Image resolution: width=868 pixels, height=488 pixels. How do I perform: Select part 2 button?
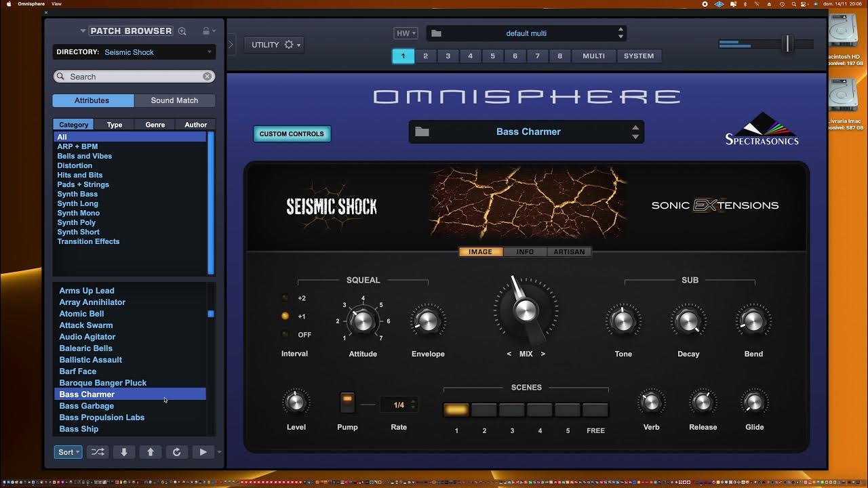tap(425, 56)
